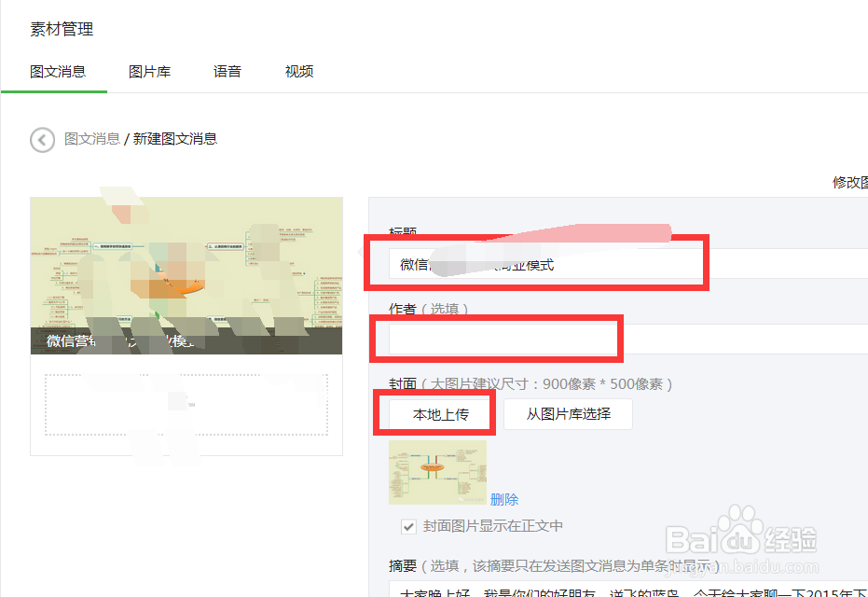Switch to the 视频 tab
The width and height of the screenshot is (868, 597).
pos(299,72)
